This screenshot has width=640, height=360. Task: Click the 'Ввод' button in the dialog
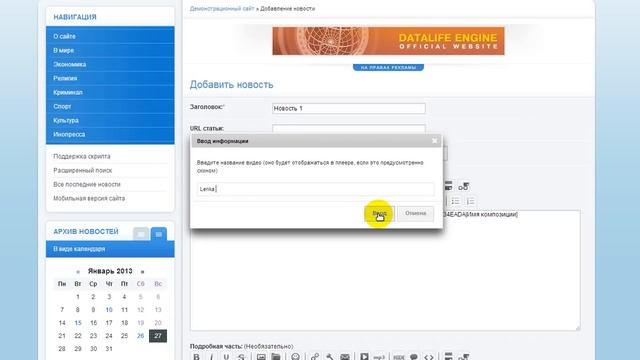point(379,213)
